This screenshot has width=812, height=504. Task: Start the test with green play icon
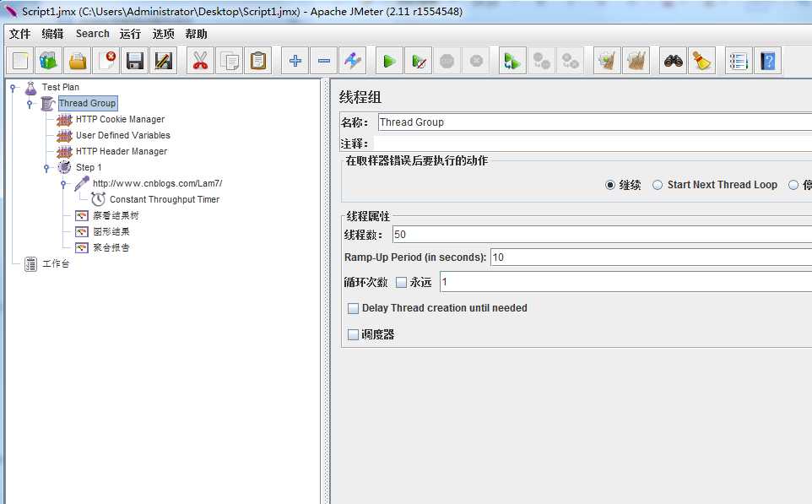tap(389, 61)
